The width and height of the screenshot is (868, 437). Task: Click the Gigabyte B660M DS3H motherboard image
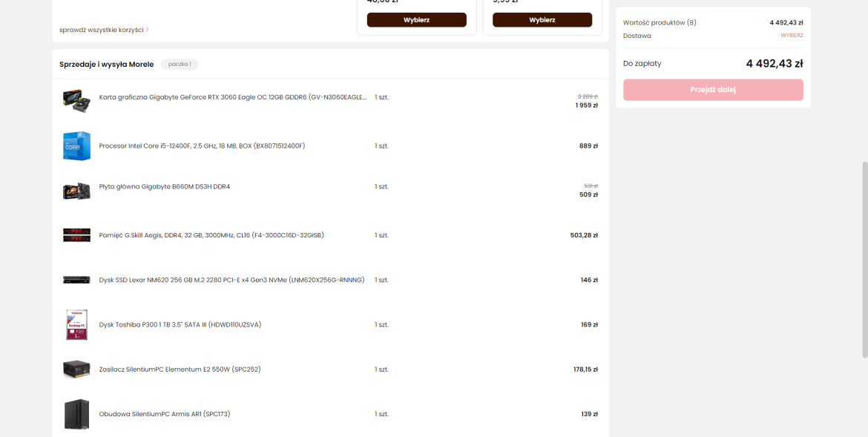coord(76,191)
